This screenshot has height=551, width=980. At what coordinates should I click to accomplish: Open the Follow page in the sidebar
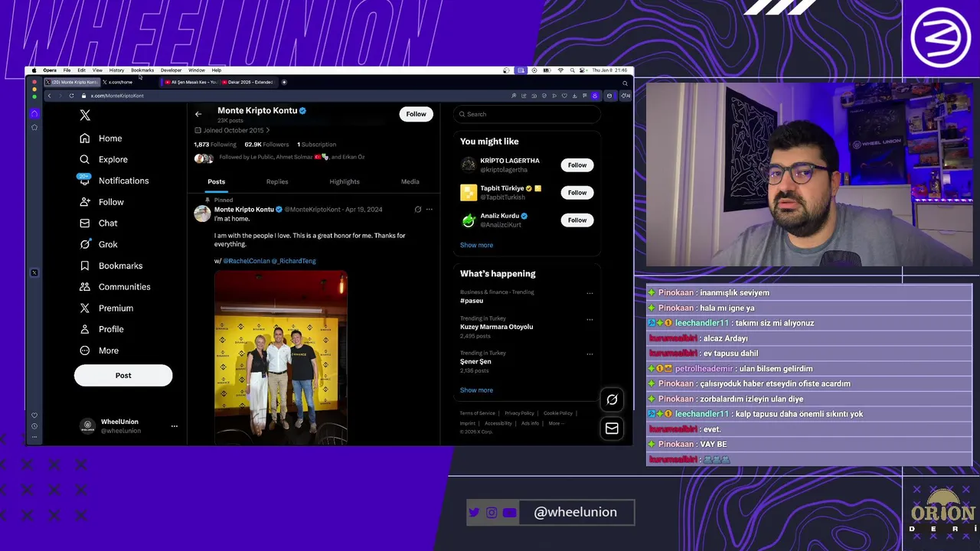point(102,202)
